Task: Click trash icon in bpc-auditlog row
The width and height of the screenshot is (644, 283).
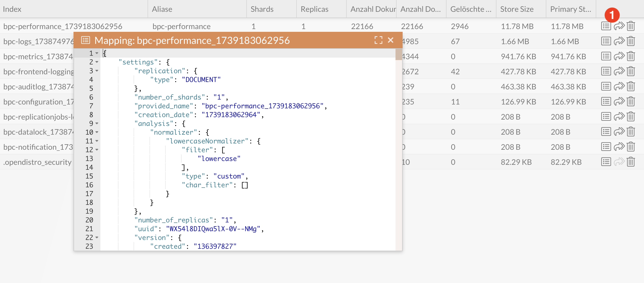Action: 631,87
